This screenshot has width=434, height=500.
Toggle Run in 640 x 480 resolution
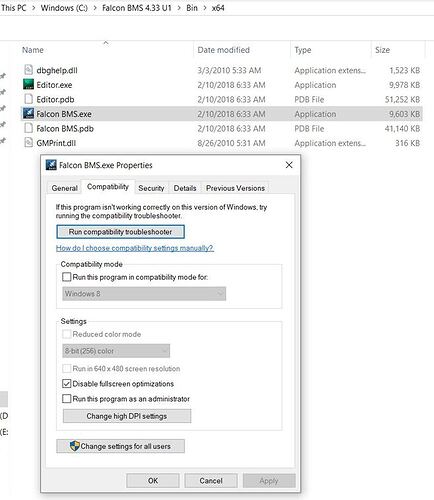point(67,368)
